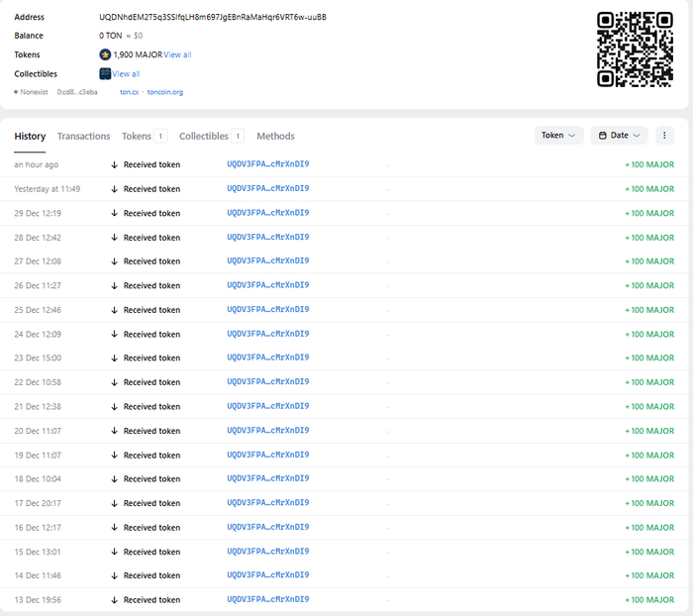The width and height of the screenshot is (693, 616).
Task: Click the wallet address text
Action: [213, 17]
